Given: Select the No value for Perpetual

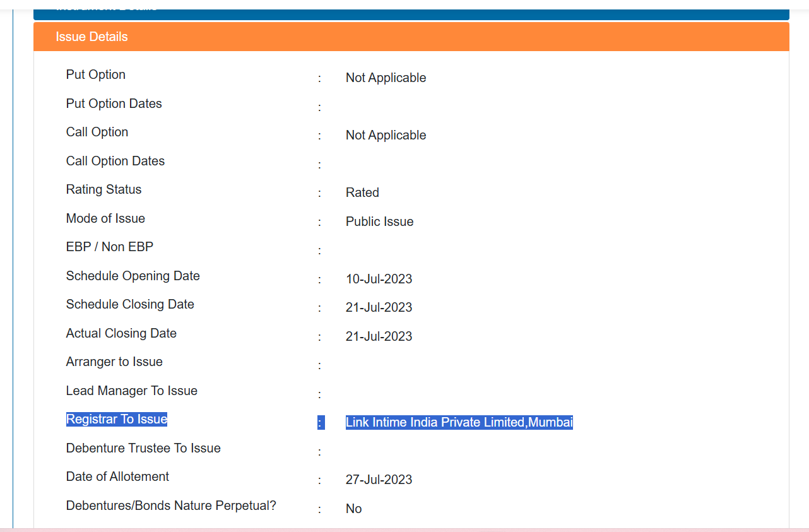Looking at the screenshot, I should [x=353, y=509].
